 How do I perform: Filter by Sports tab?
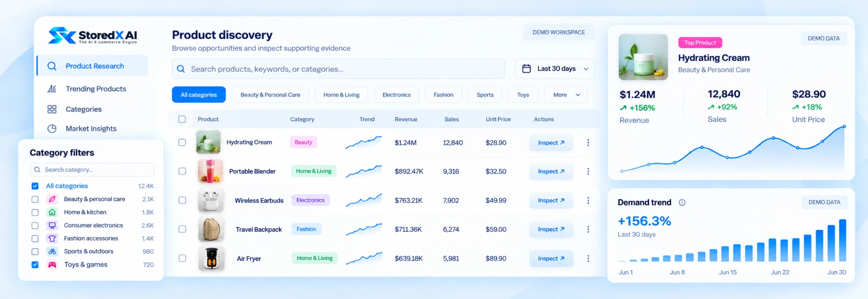tap(485, 95)
